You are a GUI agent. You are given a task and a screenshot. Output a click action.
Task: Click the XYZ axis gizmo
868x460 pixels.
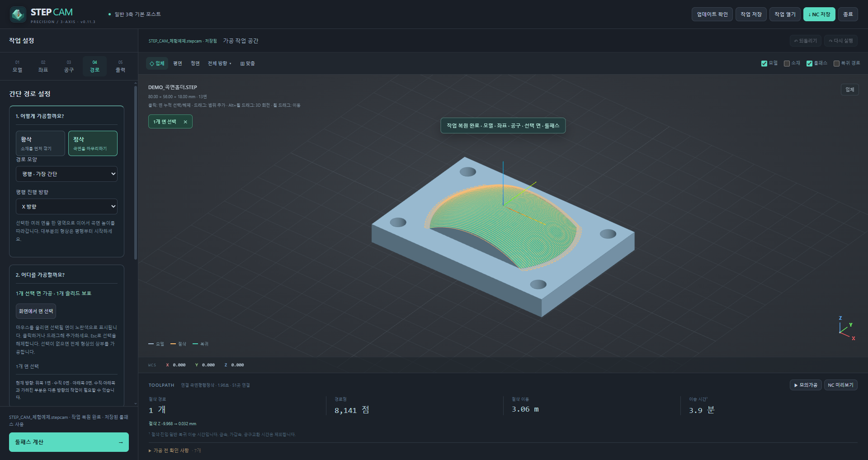846,329
